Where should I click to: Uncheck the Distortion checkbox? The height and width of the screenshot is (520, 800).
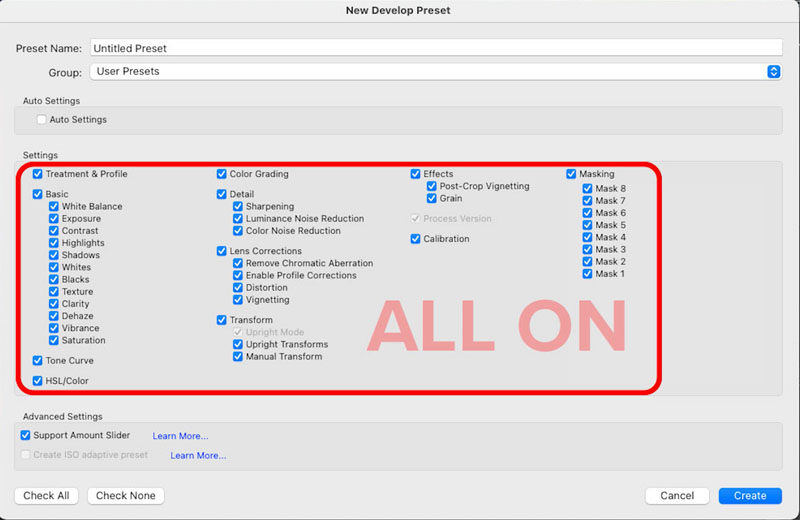click(x=238, y=287)
